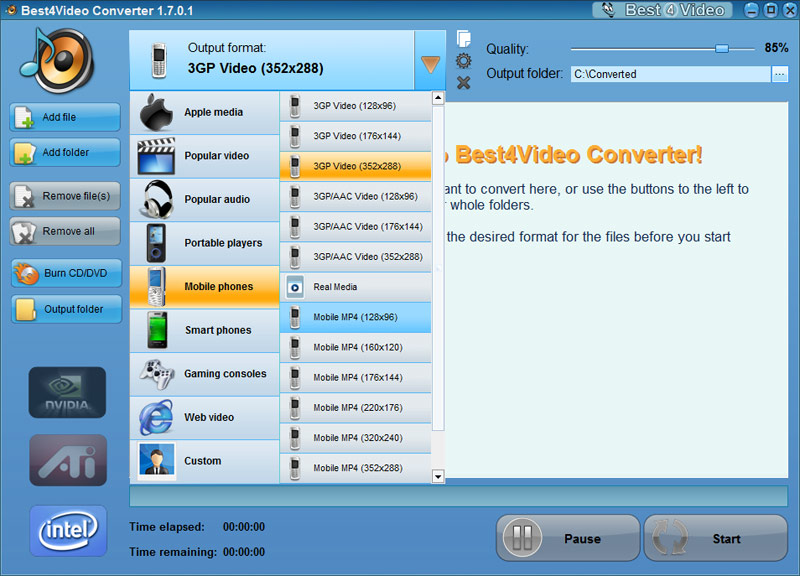Choose 3GP/AAC Video (352x288) format
The image size is (800, 576).
tap(356, 257)
